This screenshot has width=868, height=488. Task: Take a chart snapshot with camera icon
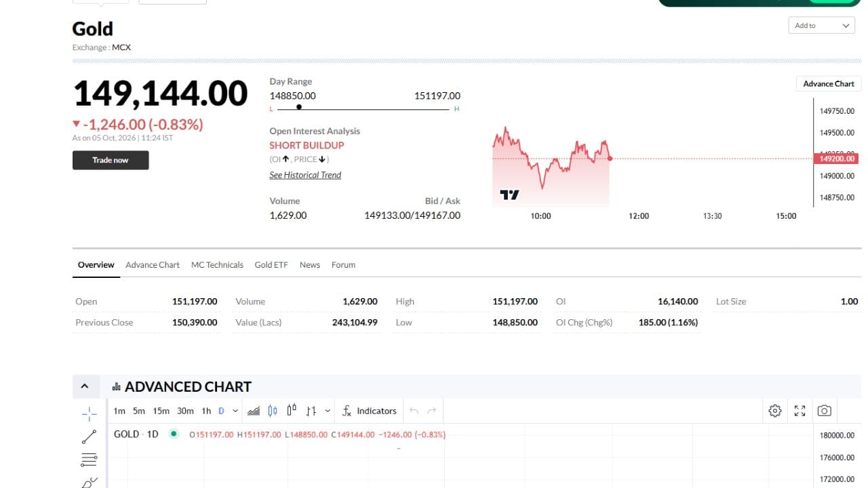(x=824, y=411)
